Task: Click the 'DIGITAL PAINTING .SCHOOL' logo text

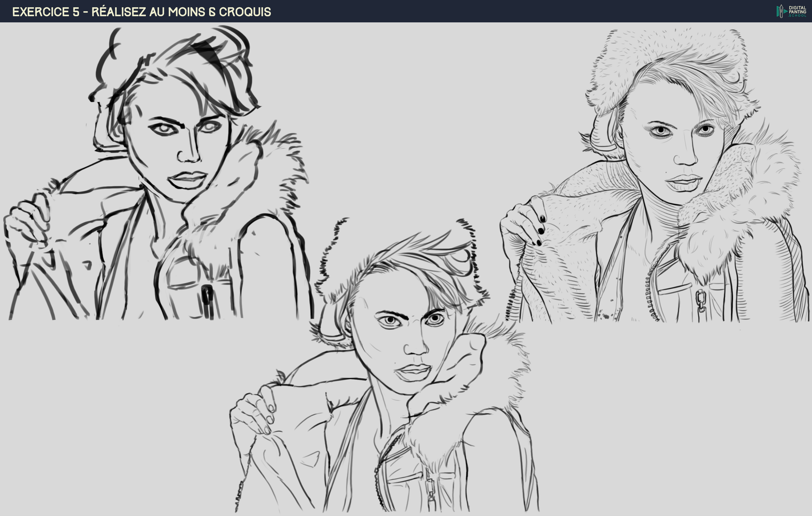Action: click(x=797, y=11)
